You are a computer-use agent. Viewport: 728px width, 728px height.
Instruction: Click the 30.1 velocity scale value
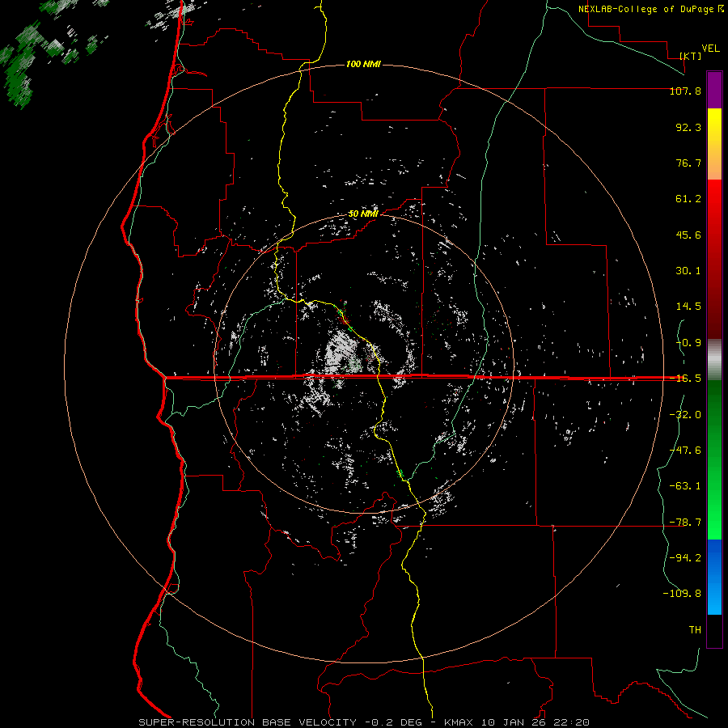(688, 271)
